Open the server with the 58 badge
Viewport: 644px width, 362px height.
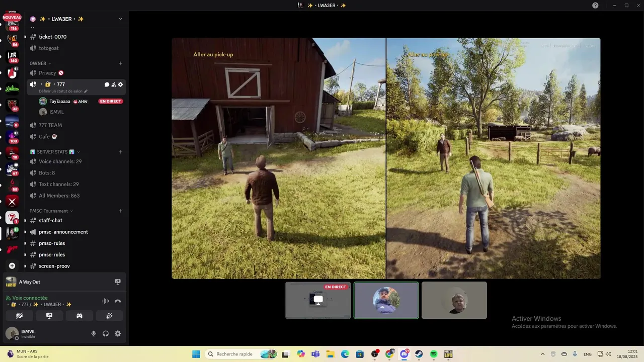[12, 185]
